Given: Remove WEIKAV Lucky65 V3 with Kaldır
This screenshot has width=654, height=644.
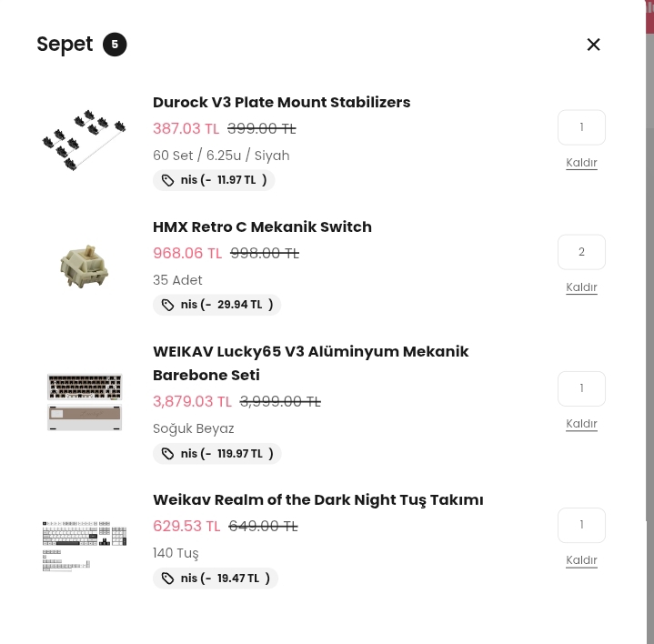Looking at the screenshot, I should (581, 424).
